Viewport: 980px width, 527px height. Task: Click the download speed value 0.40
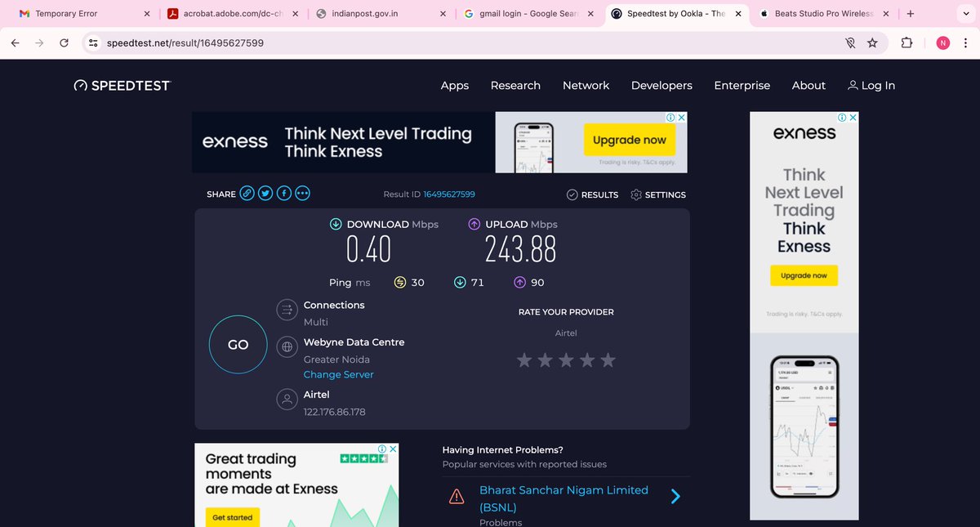point(369,249)
